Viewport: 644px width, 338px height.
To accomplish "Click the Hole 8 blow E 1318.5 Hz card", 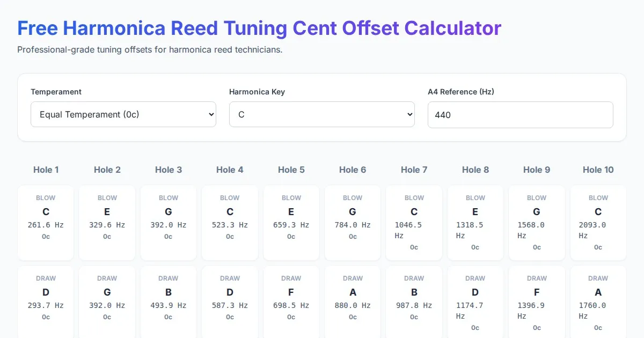I will pos(475,222).
